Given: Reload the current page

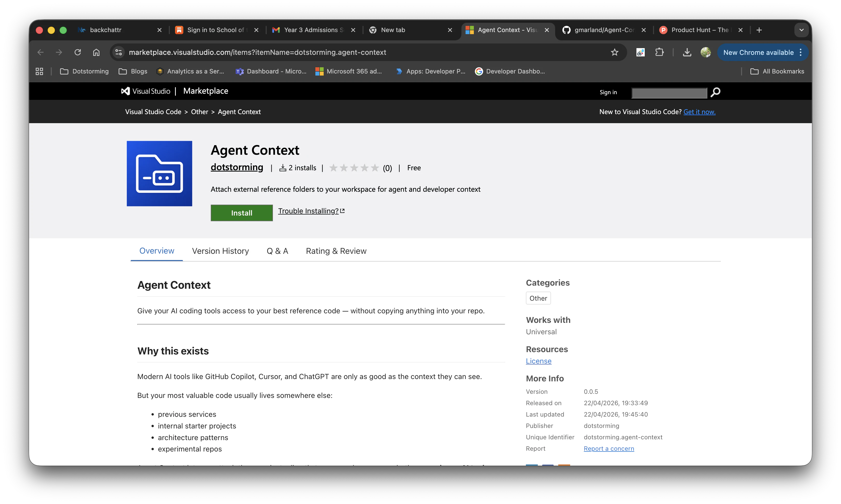Looking at the screenshot, I should pos(77,52).
